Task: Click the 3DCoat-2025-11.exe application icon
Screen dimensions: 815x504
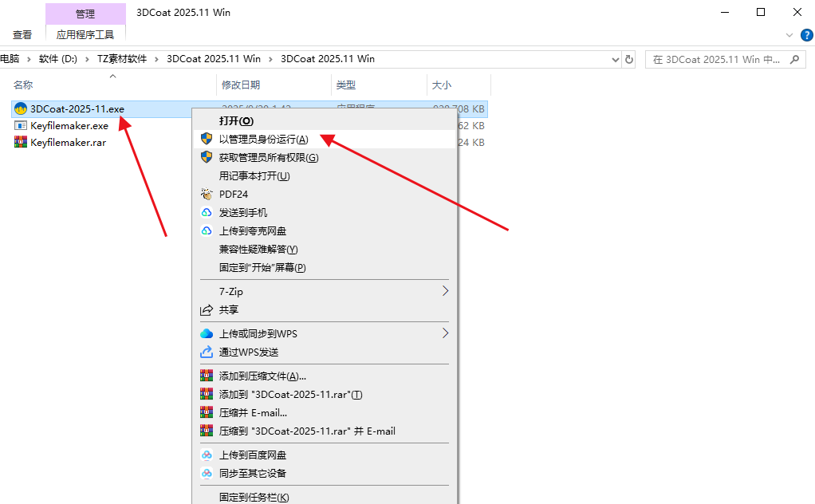Action: point(21,108)
